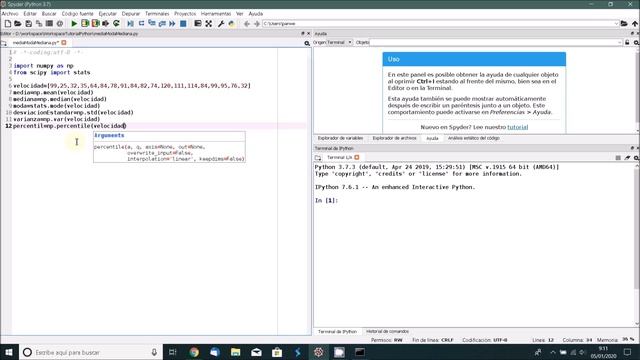Image resolution: width=640 pixels, height=360 pixels.
Task: Browse for a working directory folder icon
Action: [624, 24]
